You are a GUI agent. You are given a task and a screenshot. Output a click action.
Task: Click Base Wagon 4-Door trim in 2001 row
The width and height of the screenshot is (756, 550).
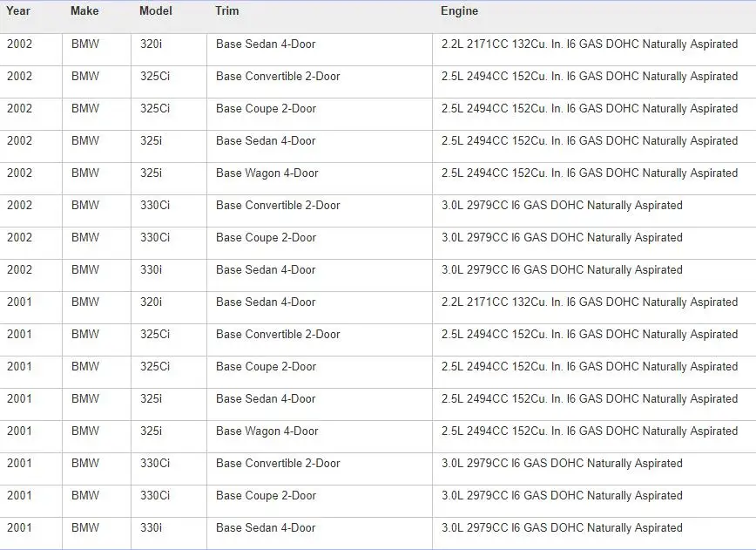coord(267,431)
